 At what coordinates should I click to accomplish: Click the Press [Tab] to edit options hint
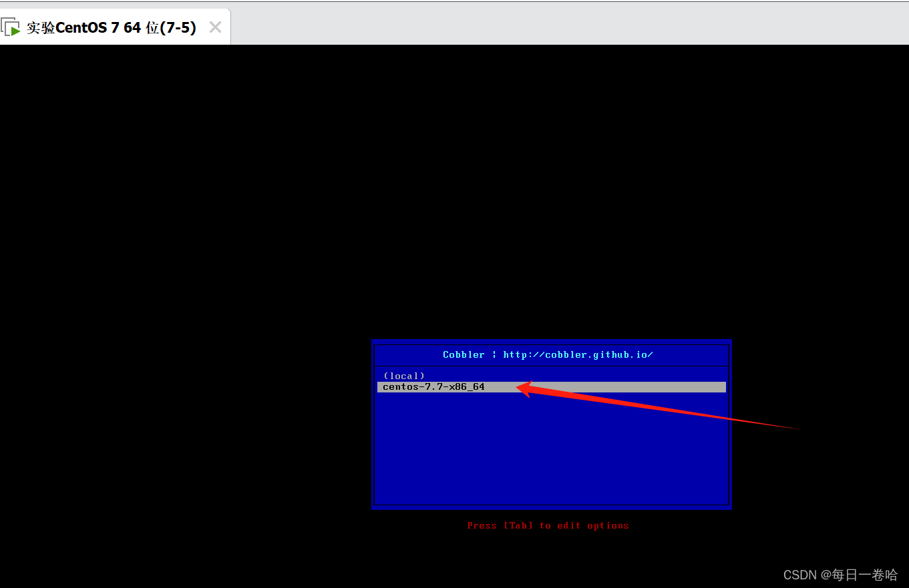(548, 526)
